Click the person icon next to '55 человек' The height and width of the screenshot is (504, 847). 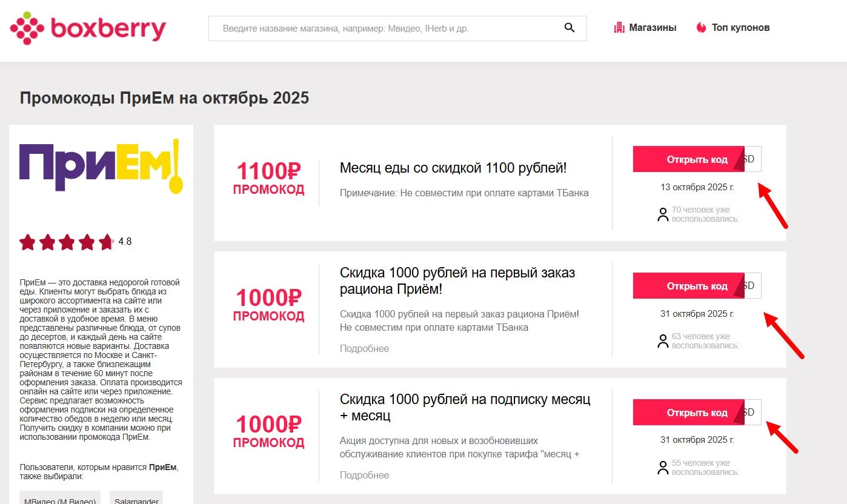point(662,466)
